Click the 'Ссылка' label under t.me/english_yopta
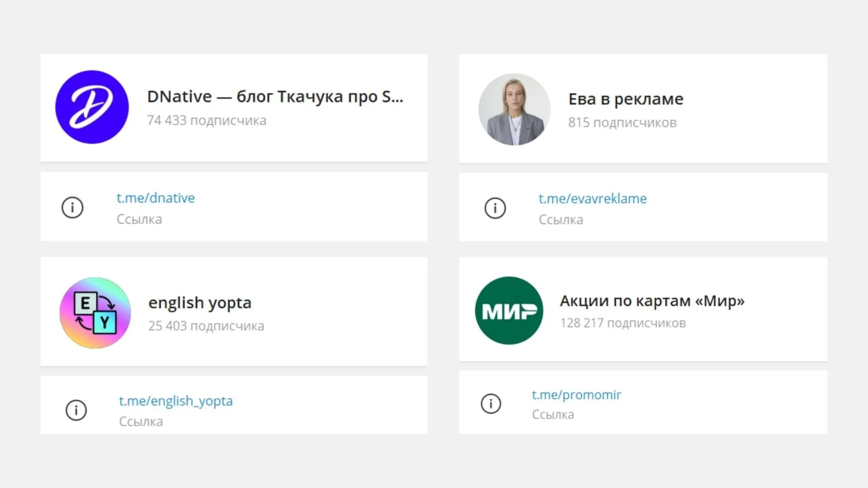The image size is (868, 488). pos(141,422)
